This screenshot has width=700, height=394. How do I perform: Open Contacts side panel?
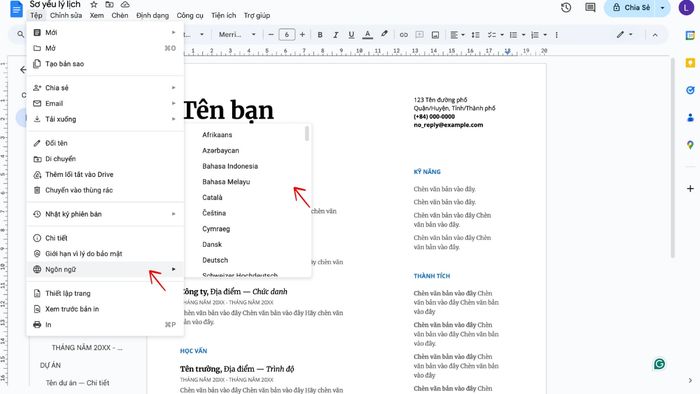[x=690, y=118]
